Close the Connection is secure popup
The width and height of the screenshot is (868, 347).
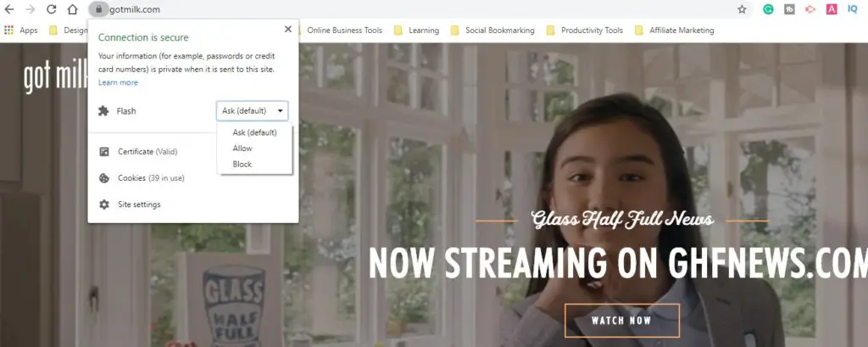pyautogui.click(x=288, y=30)
